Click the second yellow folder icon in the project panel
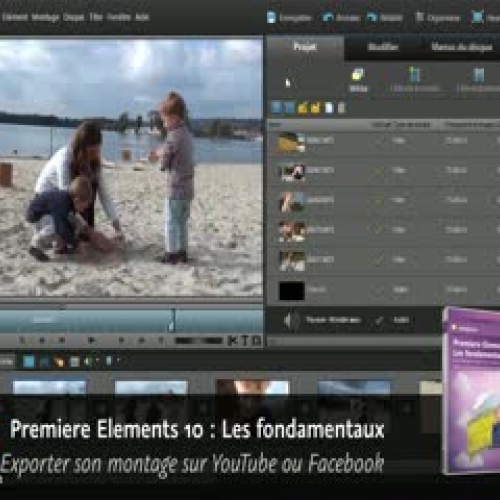Screen dimensions: 500x500 click(316, 108)
